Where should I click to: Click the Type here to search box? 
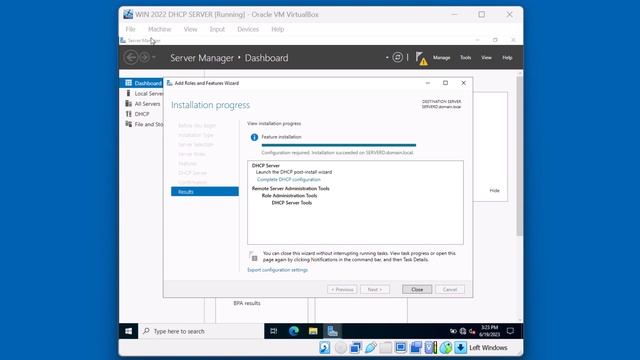click(x=202, y=331)
